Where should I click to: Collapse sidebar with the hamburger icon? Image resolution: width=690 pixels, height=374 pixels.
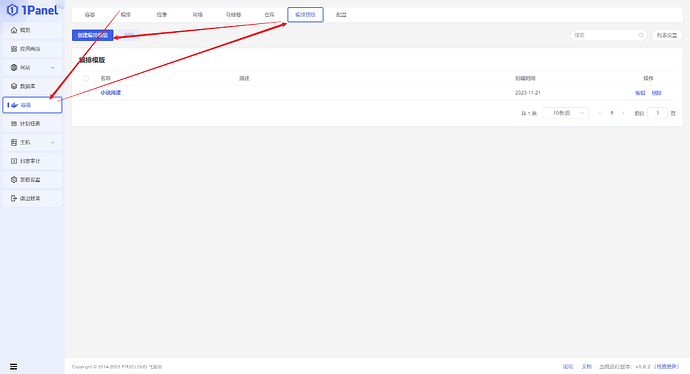point(14,367)
